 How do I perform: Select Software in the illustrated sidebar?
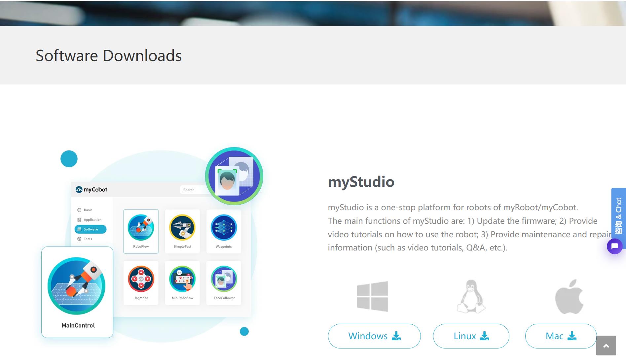coord(91,229)
